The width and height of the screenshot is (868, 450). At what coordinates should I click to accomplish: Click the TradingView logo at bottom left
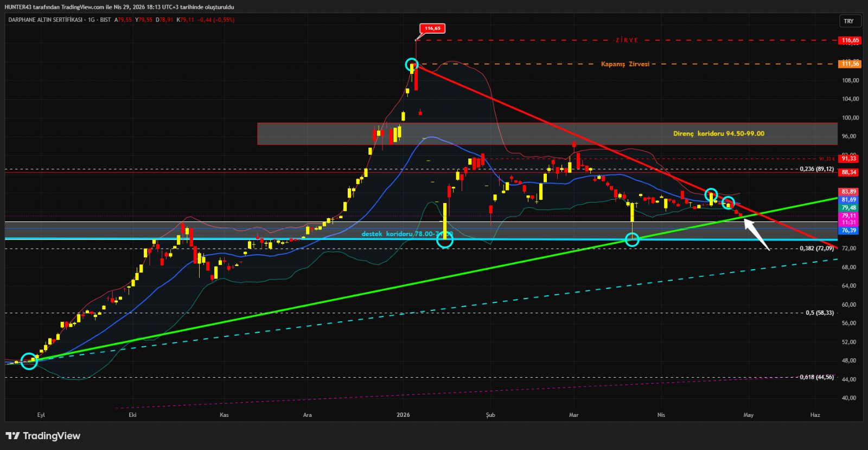tap(43, 436)
